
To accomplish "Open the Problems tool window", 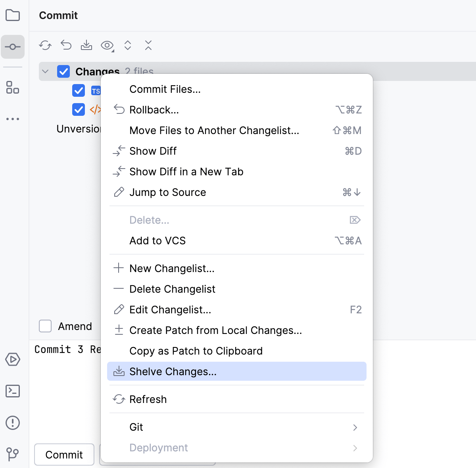I will tap(13, 423).
